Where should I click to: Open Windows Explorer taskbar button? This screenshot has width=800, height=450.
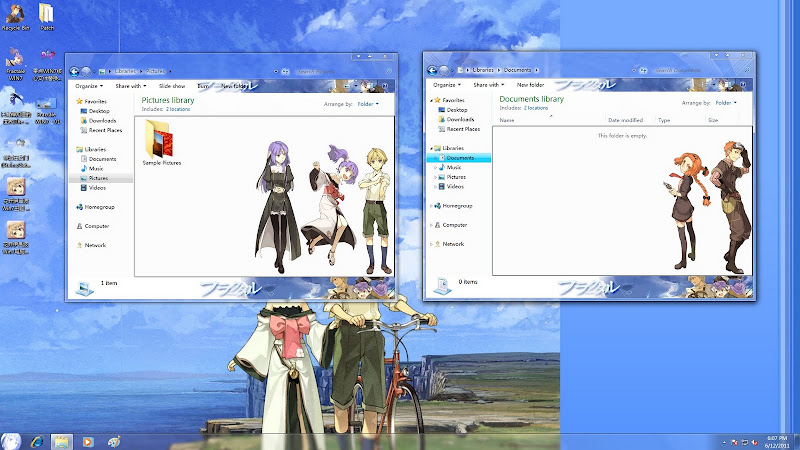[62, 442]
